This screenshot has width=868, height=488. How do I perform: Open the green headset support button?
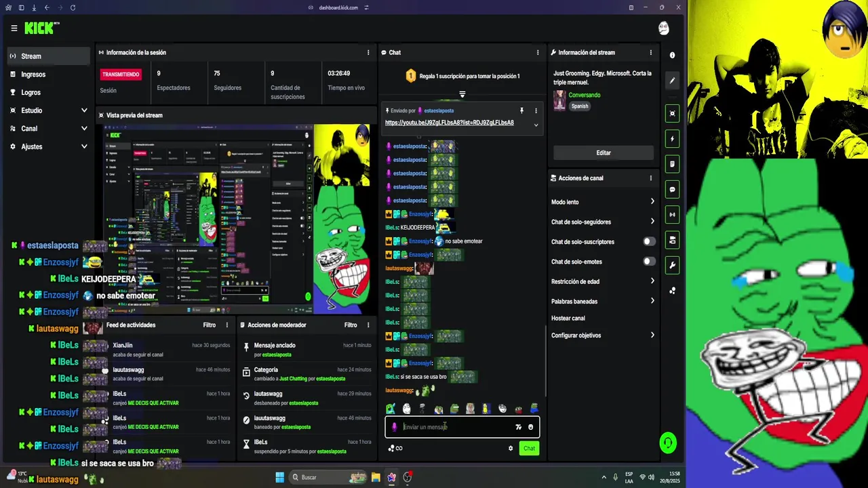click(668, 443)
